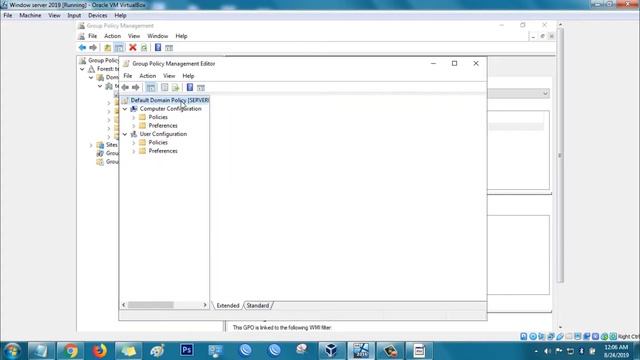This screenshot has width=640, height=360.
Task: Click Up One Level icon in Group Policy Management
Action: (107, 48)
